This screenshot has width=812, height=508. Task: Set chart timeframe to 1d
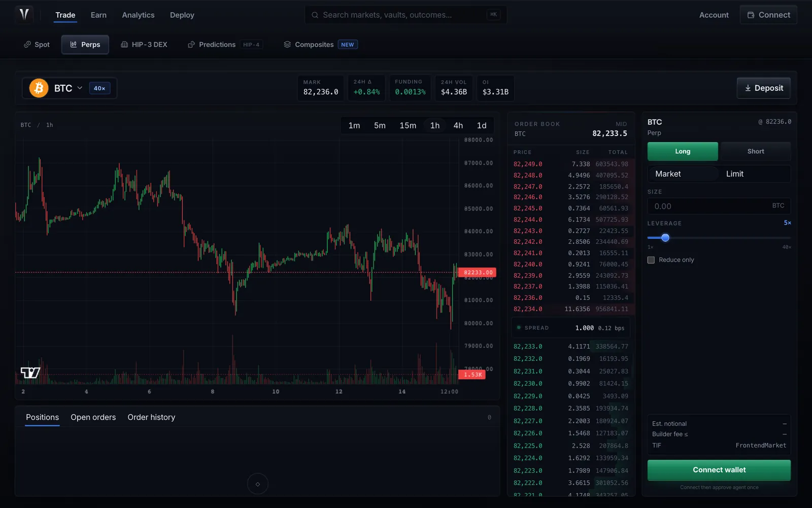[482, 125]
